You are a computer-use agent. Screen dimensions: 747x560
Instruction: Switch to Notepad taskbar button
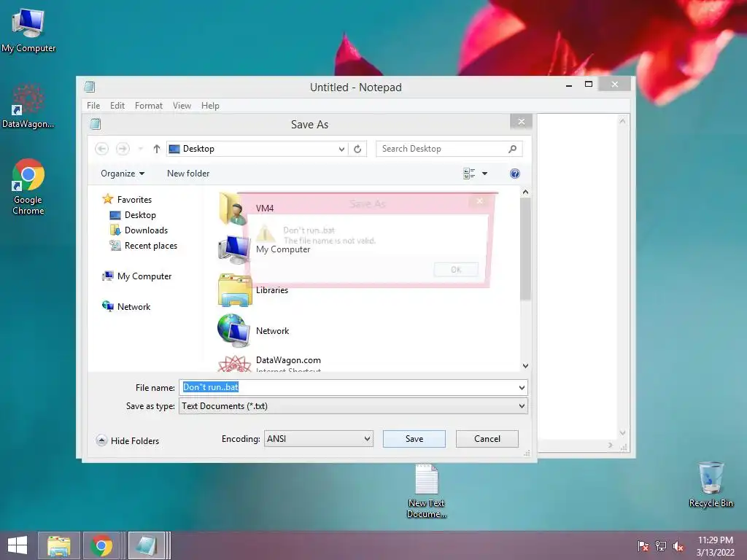click(x=147, y=545)
